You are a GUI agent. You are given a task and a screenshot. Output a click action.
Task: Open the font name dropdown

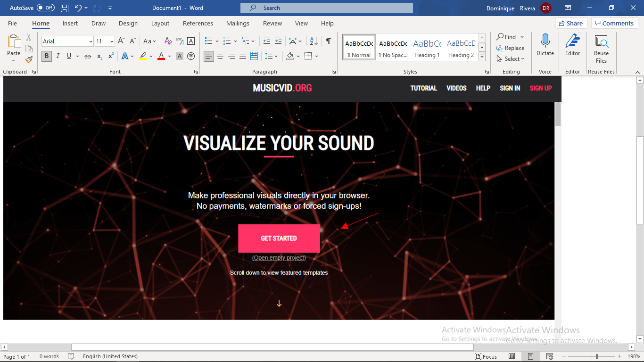pos(91,41)
